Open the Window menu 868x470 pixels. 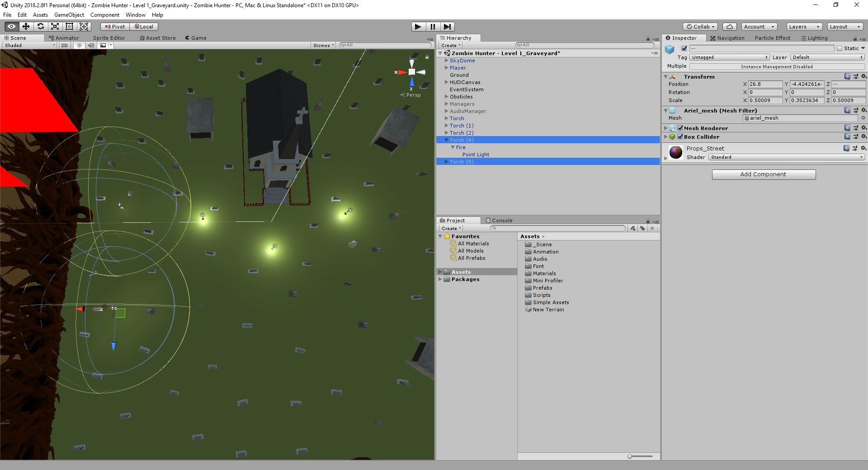(x=136, y=15)
